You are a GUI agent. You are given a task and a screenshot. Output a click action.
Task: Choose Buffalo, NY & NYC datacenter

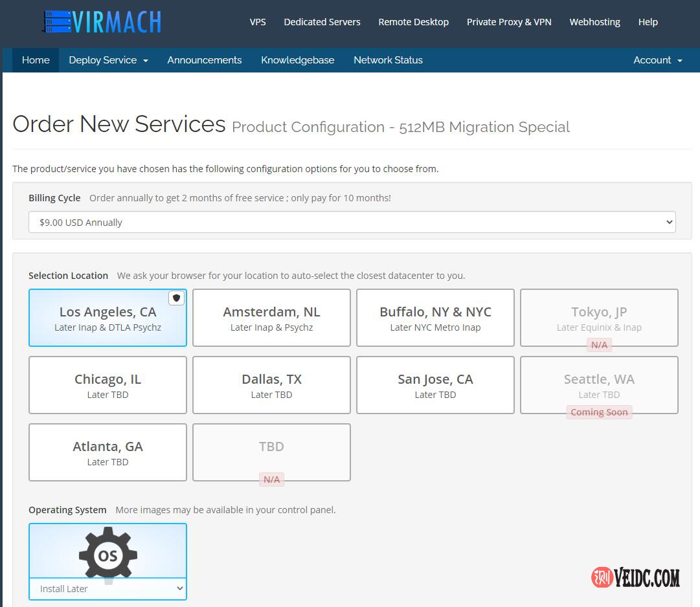coord(435,318)
